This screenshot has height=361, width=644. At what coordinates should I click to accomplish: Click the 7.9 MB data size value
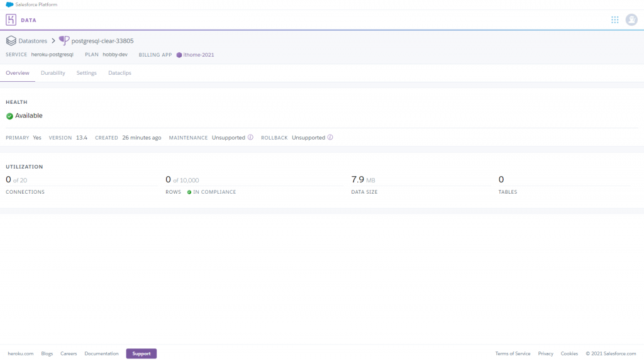click(363, 179)
